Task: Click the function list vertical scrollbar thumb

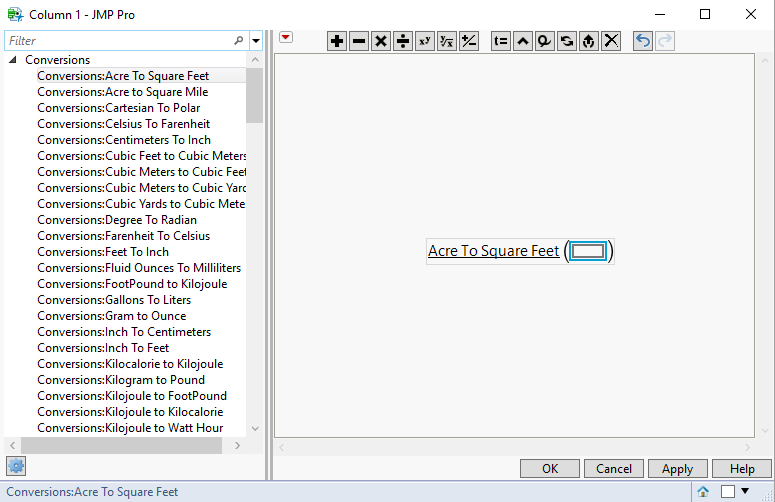Action: coord(255,95)
